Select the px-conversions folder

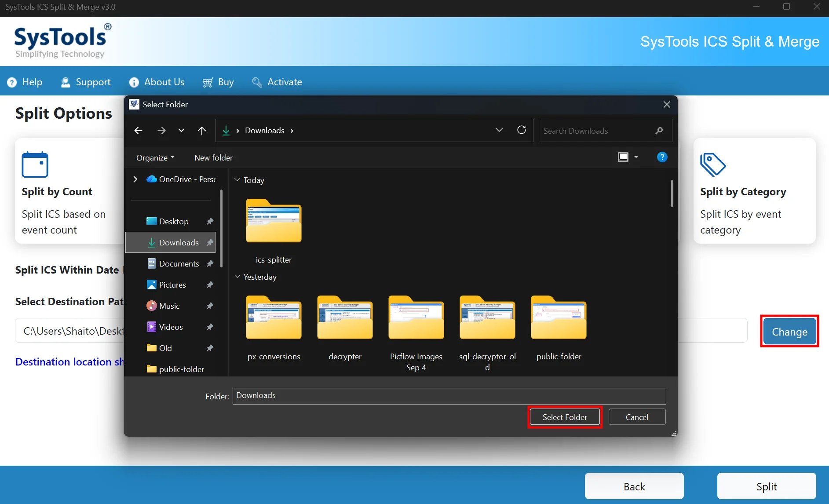(274, 328)
